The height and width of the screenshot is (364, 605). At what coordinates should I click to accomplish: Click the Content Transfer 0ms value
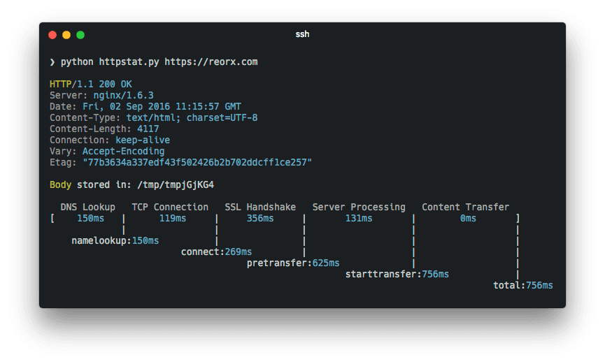click(468, 218)
